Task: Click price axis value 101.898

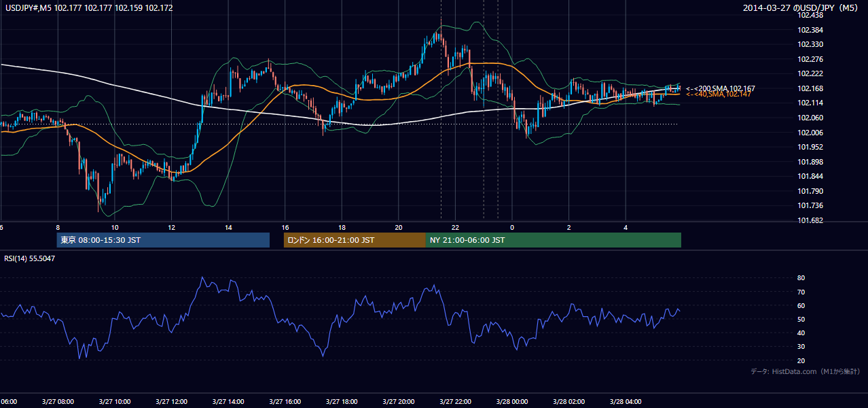Action: 810,162
